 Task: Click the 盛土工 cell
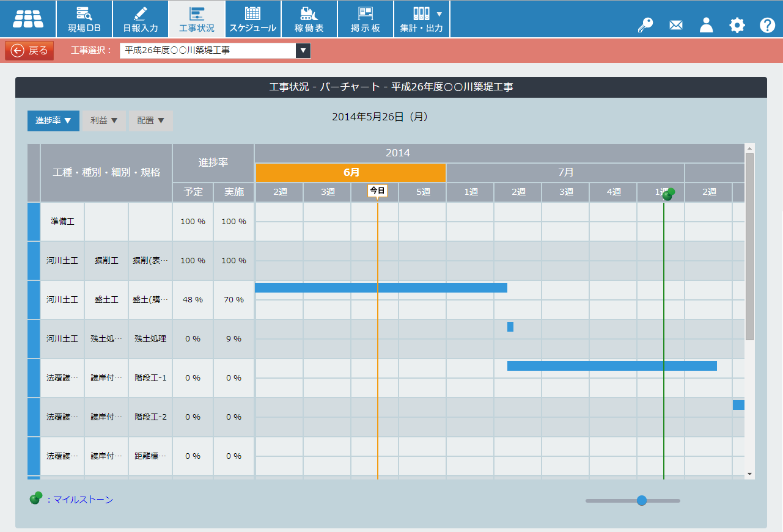click(x=106, y=299)
